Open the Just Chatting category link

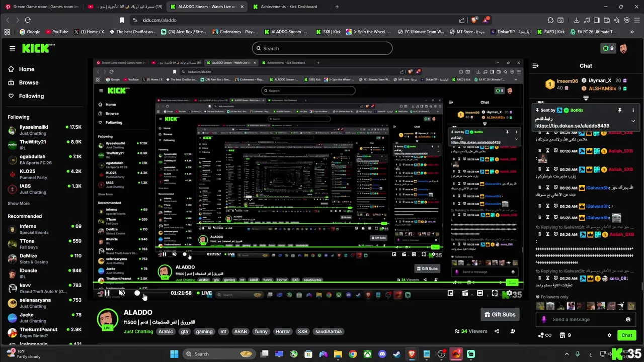138,331
